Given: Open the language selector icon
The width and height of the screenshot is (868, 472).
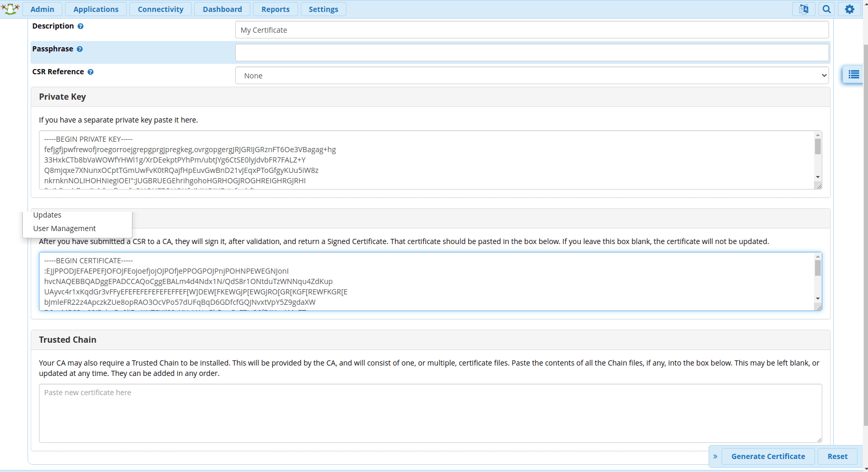Looking at the screenshot, I should click(804, 9).
